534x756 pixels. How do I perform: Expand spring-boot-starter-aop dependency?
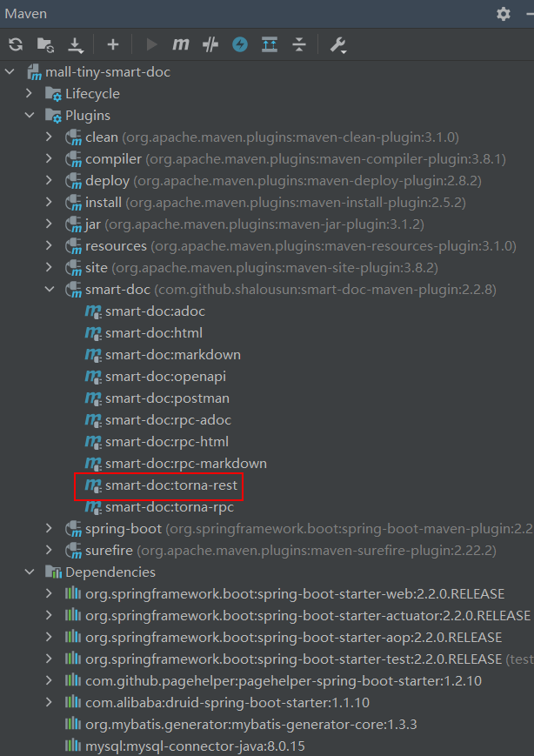(49, 637)
